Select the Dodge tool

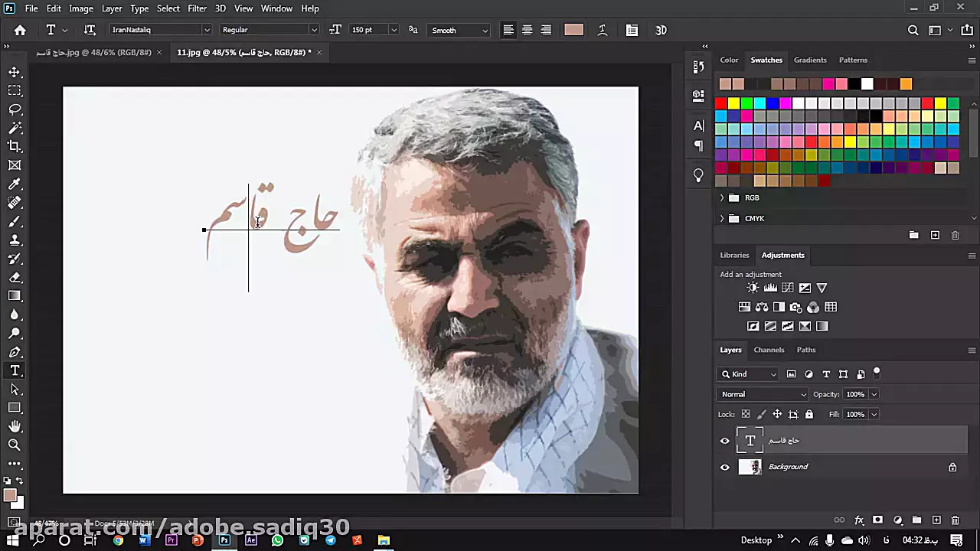coord(15,334)
